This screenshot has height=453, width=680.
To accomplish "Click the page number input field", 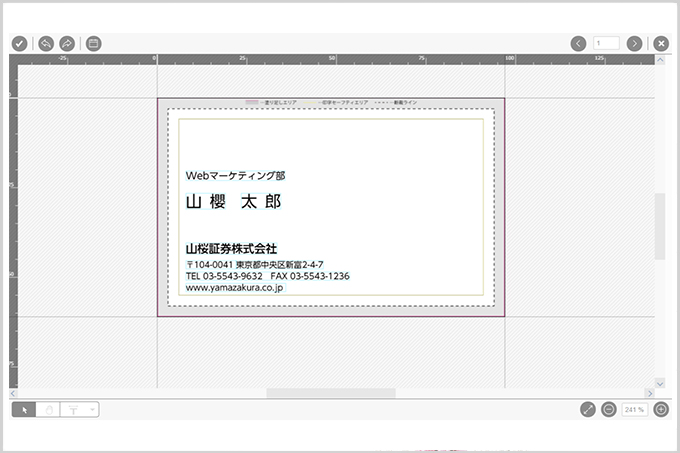I will 606,43.
